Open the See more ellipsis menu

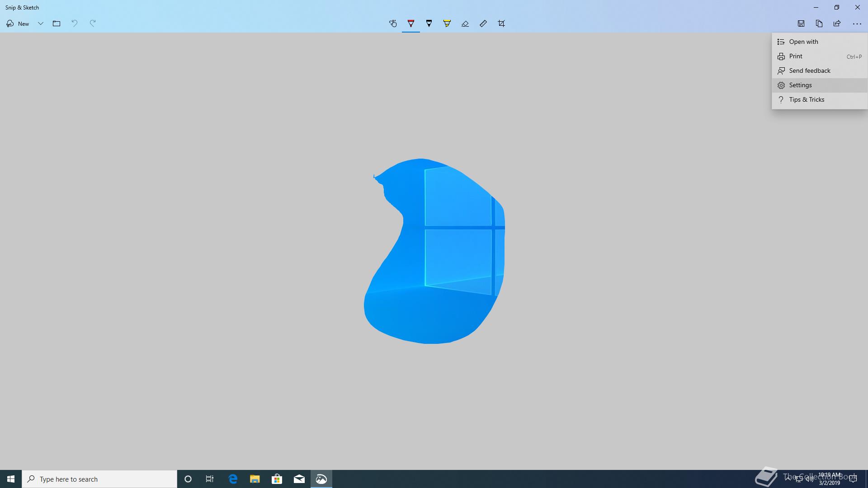pos(857,23)
